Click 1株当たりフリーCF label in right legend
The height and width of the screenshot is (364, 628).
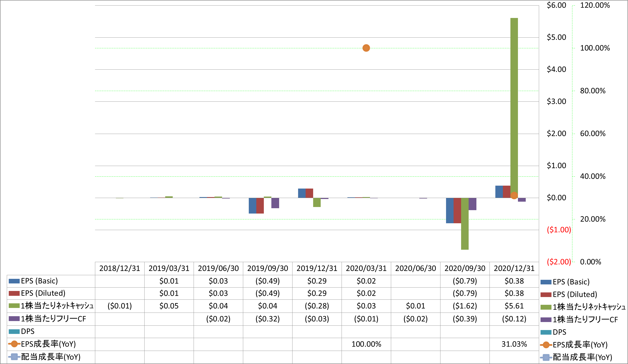(x=585, y=319)
